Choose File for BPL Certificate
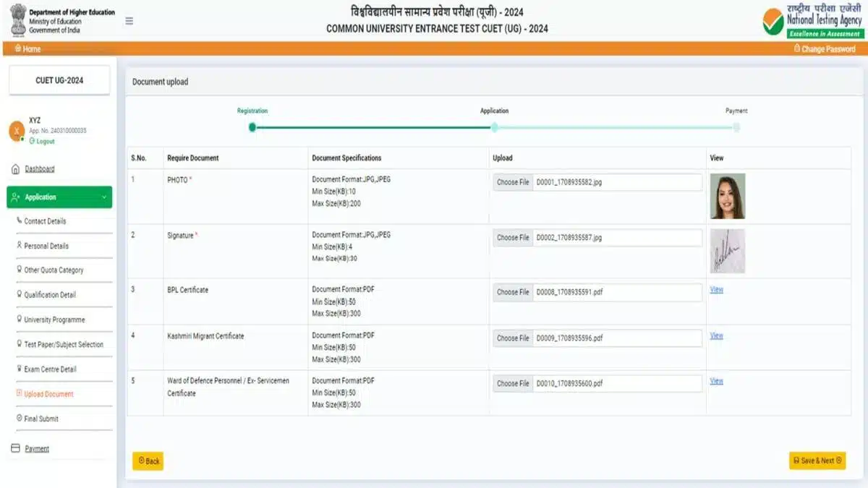The image size is (868, 488). (513, 292)
